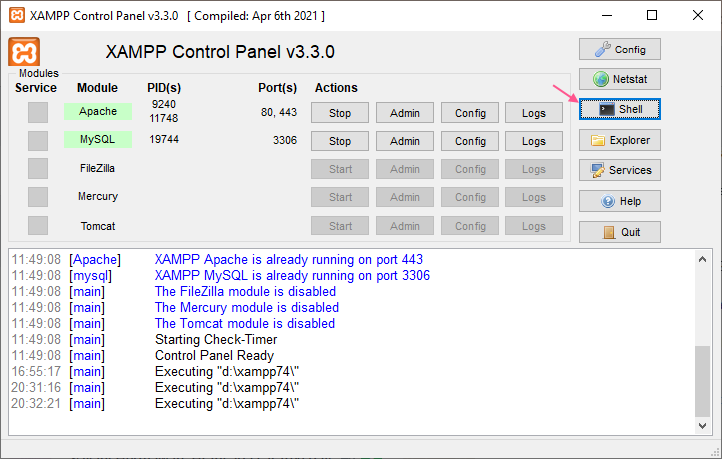722x459 pixels.
Task: Click the title bar XAMPP icon
Action: pyautogui.click(x=17, y=15)
